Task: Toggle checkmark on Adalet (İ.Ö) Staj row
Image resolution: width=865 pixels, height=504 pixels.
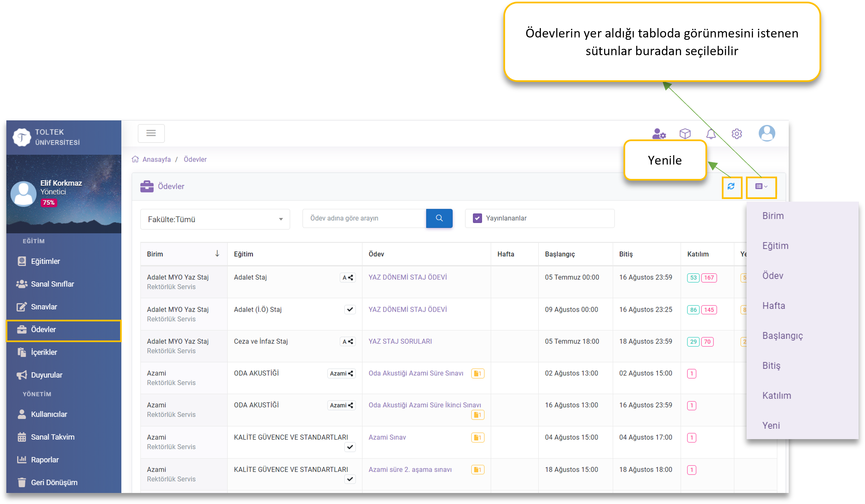Action: 350,309
